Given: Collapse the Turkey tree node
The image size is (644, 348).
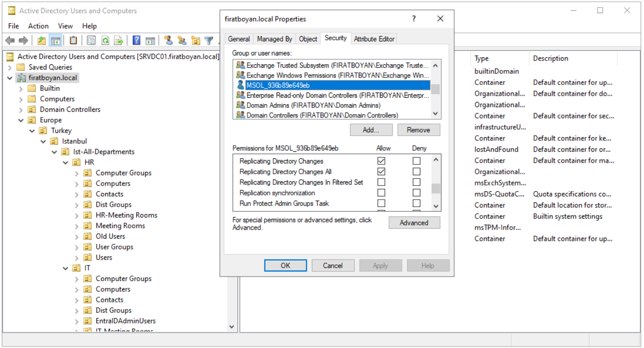Looking at the screenshot, I should point(32,131).
